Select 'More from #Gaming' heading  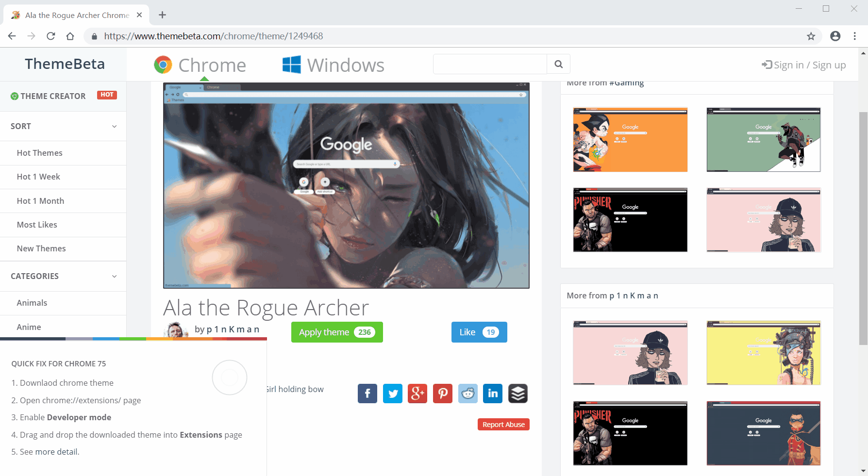(605, 83)
